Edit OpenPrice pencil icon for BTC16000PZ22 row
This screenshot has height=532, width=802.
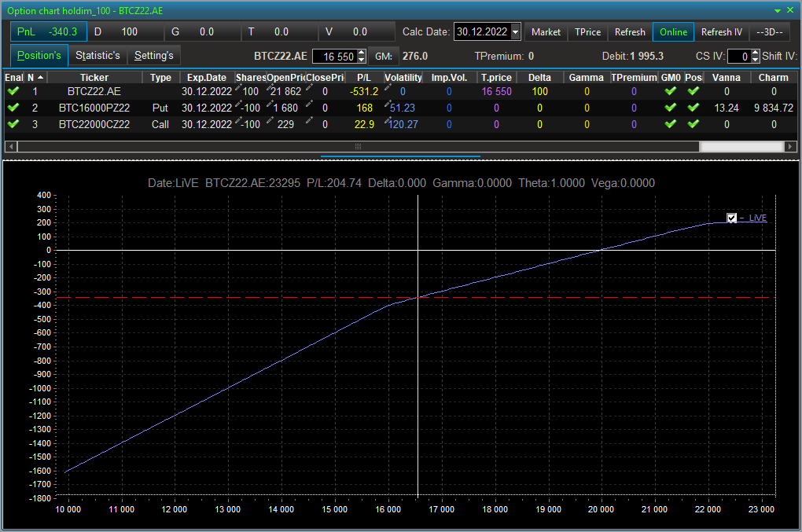[270, 105]
